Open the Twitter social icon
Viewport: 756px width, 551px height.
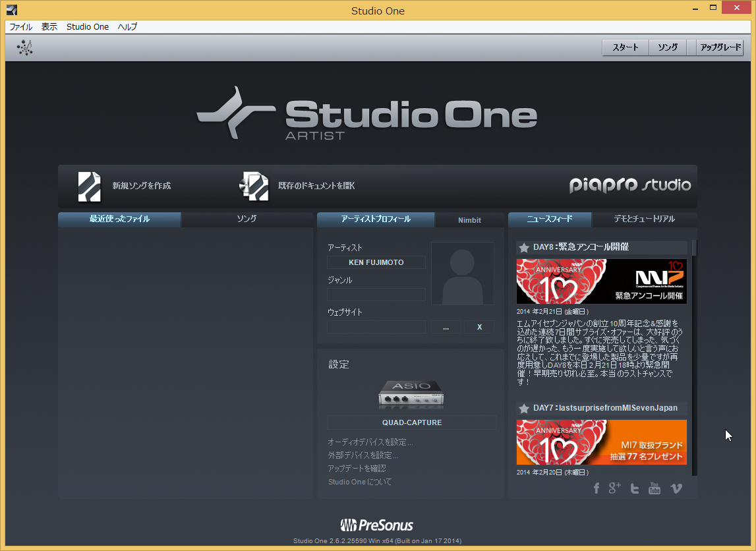pos(635,488)
